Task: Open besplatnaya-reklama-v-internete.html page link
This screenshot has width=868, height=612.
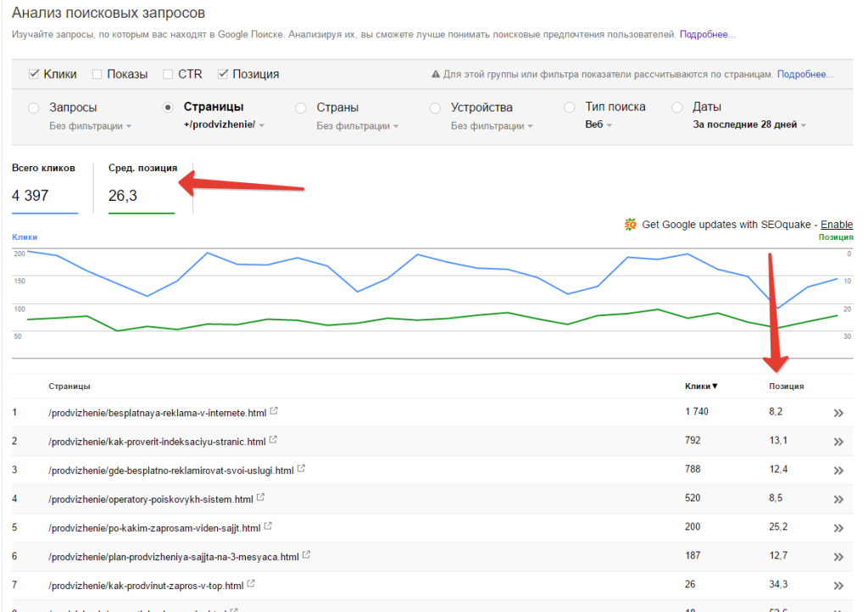Action: pos(157,413)
